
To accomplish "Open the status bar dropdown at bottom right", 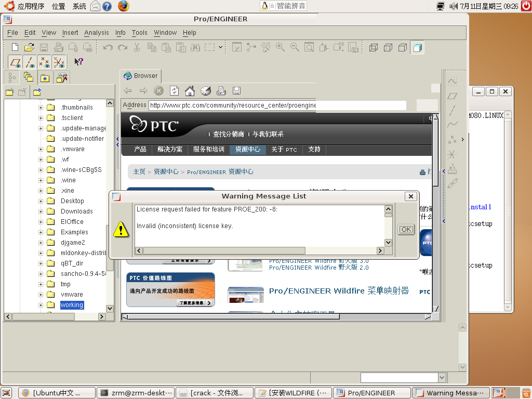I will click(x=442, y=377).
